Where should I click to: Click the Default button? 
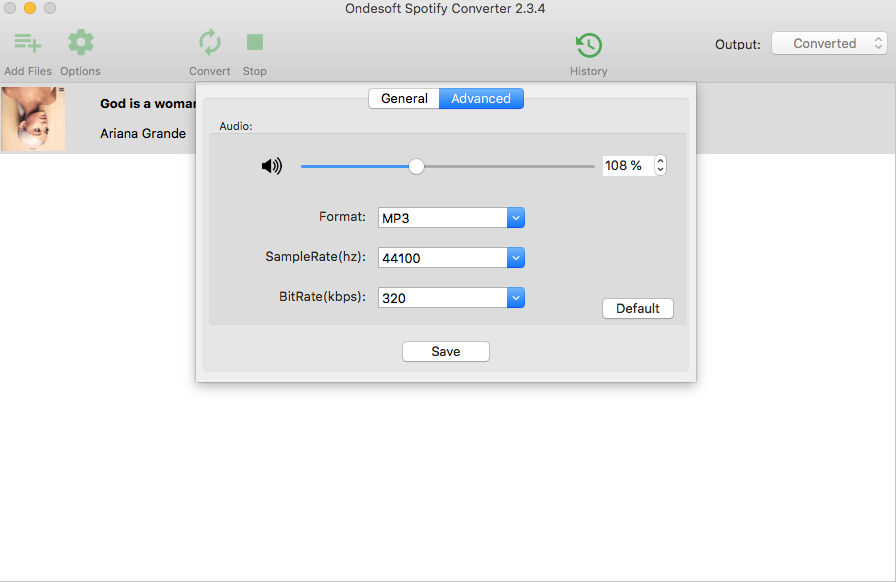[x=638, y=308]
